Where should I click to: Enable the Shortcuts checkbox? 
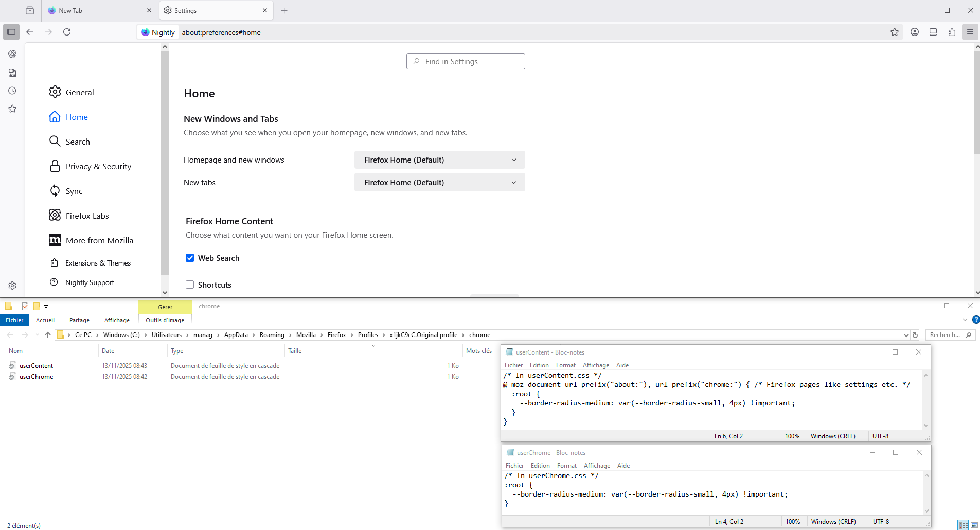[190, 285]
